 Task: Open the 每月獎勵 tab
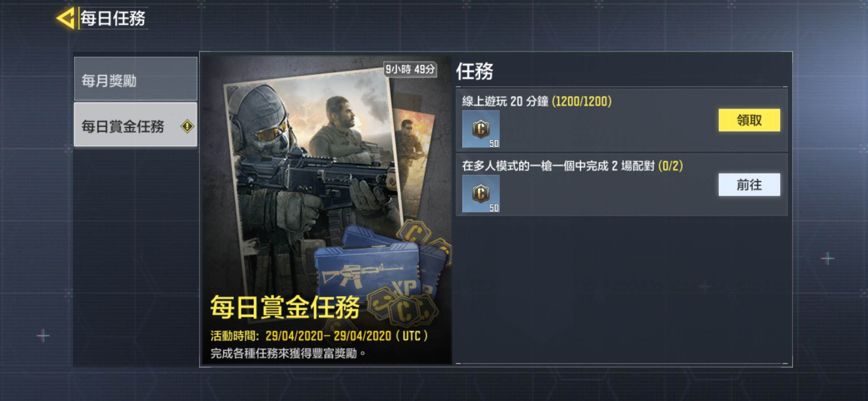[135, 79]
